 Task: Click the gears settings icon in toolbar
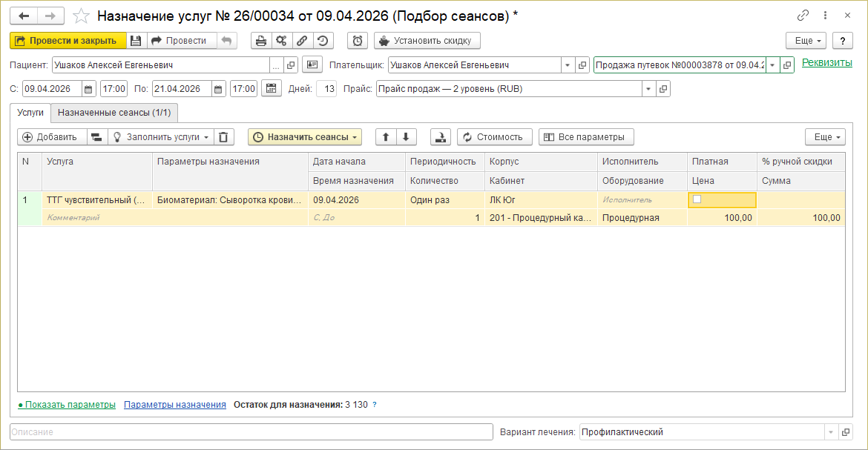tap(281, 41)
